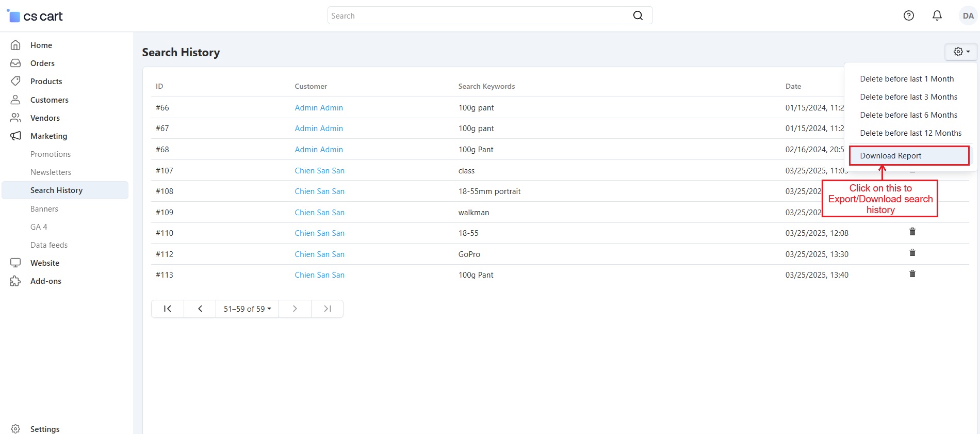980x434 pixels.
Task: Open the notifications bell
Action: click(937, 15)
